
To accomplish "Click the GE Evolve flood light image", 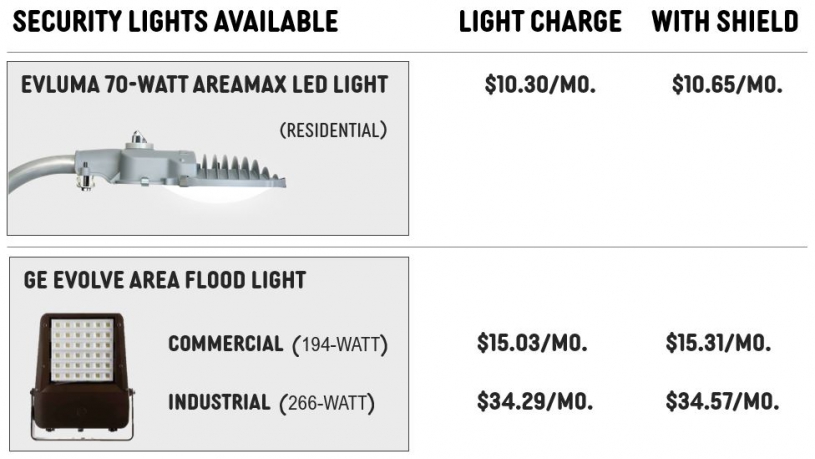I will [x=83, y=376].
